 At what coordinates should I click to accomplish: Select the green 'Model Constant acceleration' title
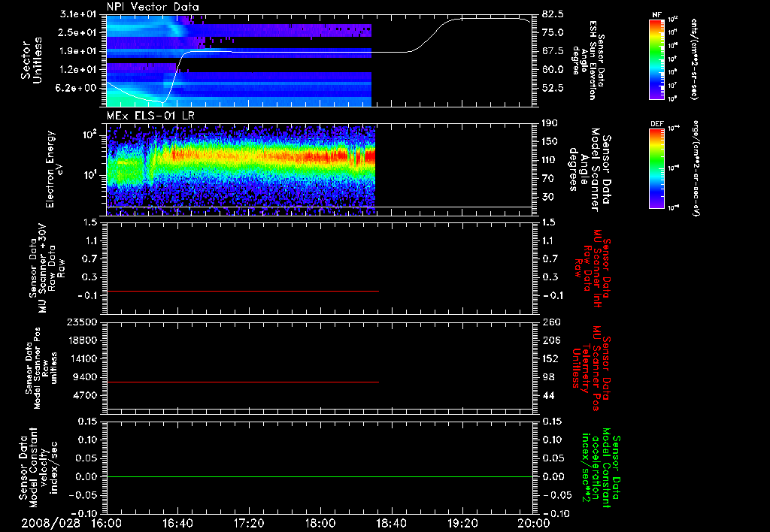[601, 468]
